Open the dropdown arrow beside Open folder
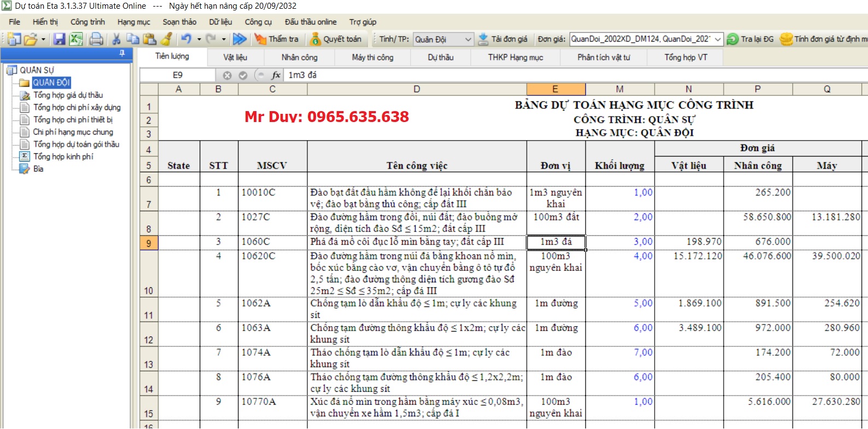Image resolution: width=868 pixels, height=429 pixels. point(43,39)
